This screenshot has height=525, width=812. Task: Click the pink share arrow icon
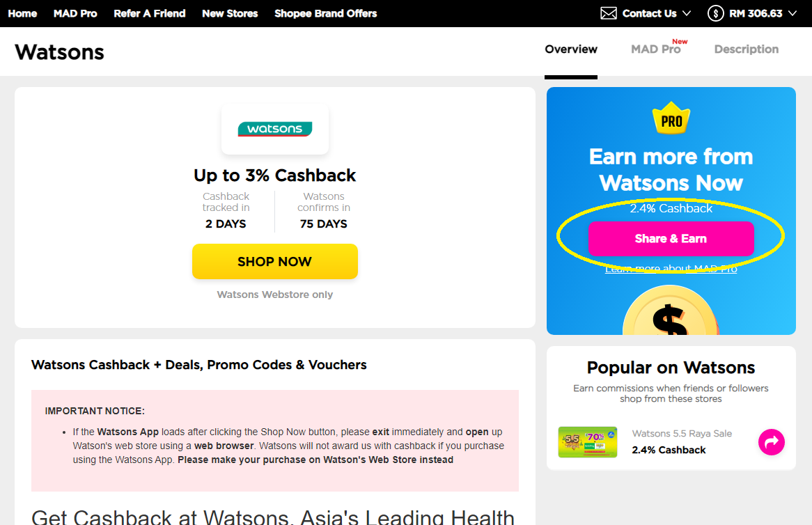pyautogui.click(x=772, y=442)
